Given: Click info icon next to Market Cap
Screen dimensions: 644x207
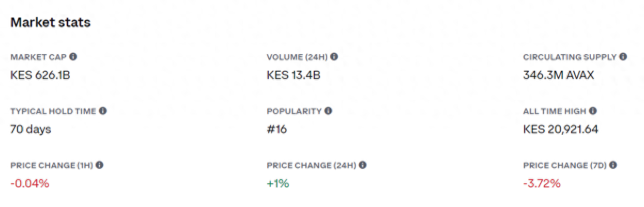Looking at the screenshot, I should pos(73,57).
